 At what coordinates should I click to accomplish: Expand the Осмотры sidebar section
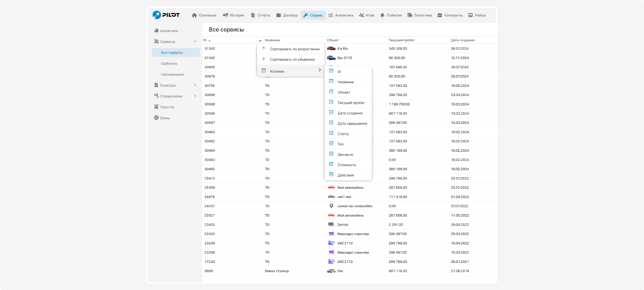tap(195, 85)
